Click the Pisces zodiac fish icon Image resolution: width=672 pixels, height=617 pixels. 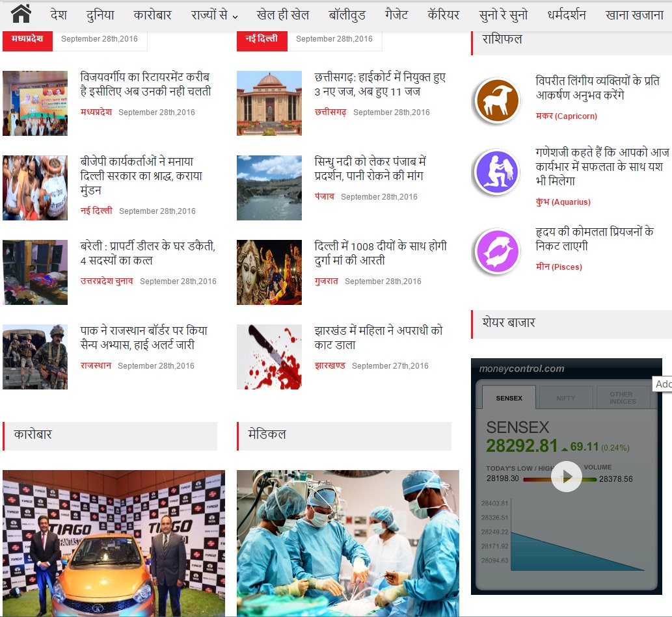497,251
